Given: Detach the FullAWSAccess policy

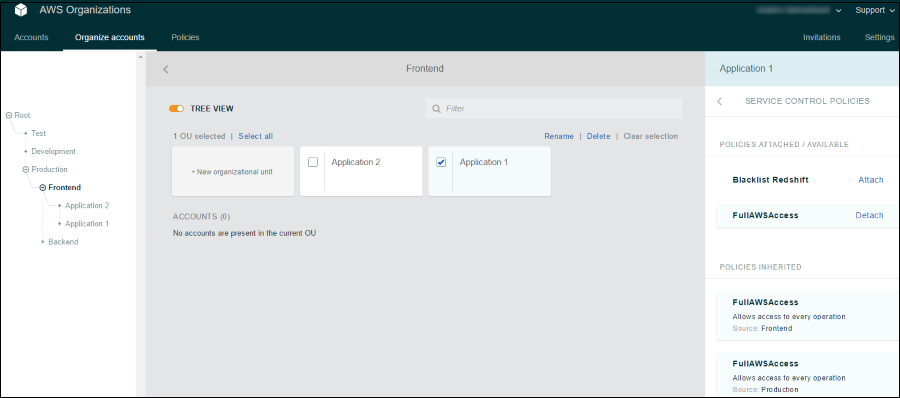Looking at the screenshot, I should (x=870, y=215).
